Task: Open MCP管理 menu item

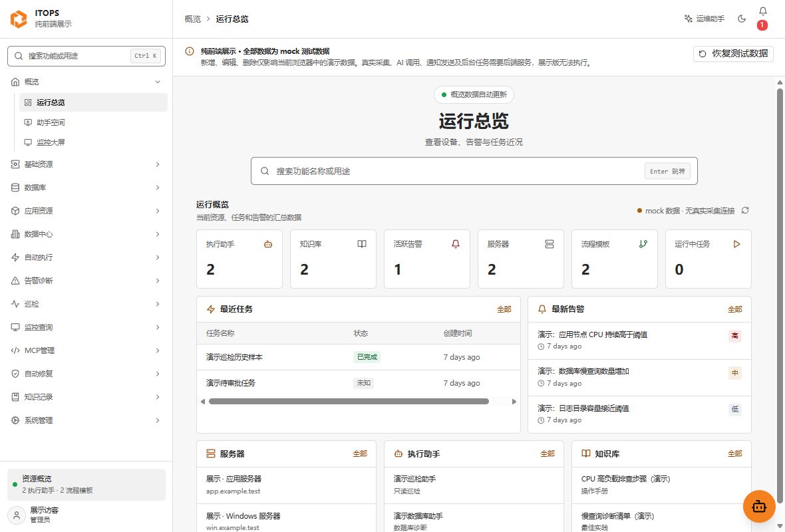Action: [86, 350]
